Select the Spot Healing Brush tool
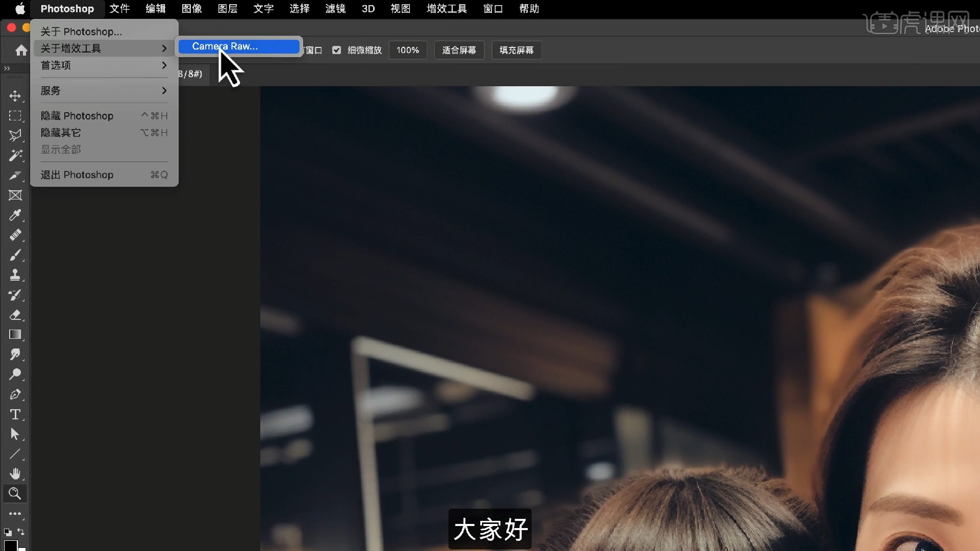Viewport: 980px width, 551px height. pos(15,235)
